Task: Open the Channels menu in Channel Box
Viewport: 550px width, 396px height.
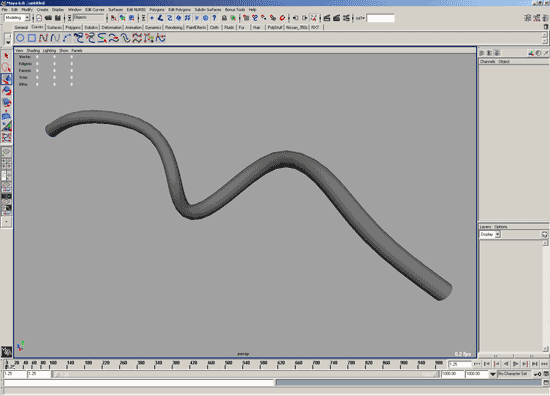Action: 487,61
